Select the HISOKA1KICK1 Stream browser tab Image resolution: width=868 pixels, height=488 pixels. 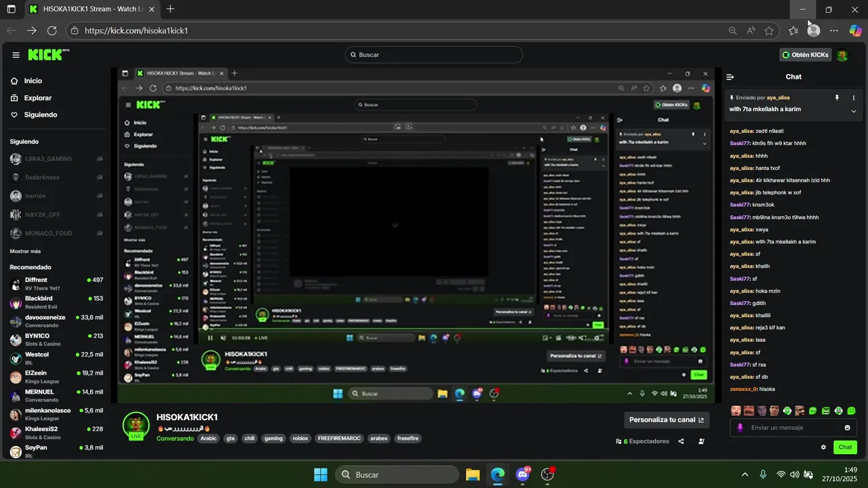point(92,9)
